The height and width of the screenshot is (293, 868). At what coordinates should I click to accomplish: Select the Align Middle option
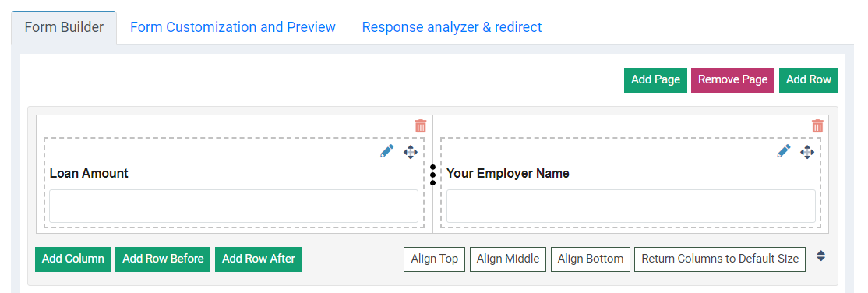(x=507, y=259)
